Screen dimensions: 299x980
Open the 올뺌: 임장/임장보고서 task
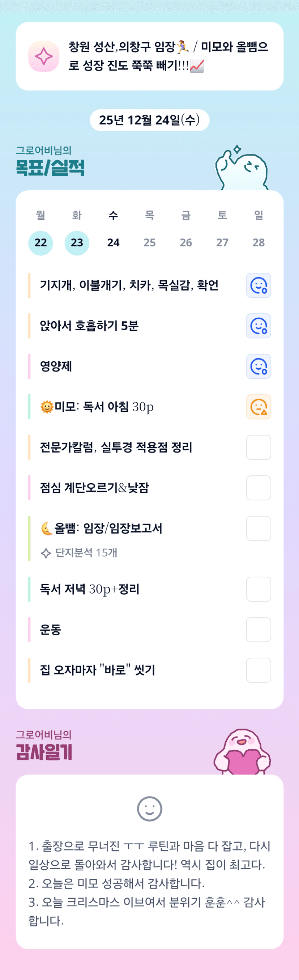pos(108,529)
